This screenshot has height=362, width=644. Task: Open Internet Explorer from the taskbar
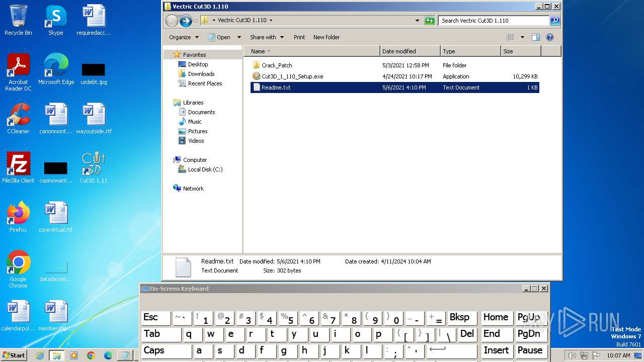point(40,355)
